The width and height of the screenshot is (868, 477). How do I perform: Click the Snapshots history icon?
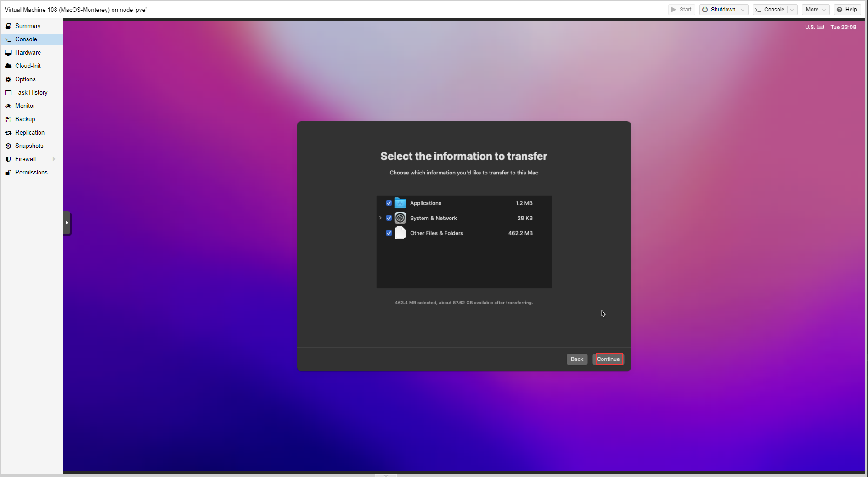(x=8, y=146)
